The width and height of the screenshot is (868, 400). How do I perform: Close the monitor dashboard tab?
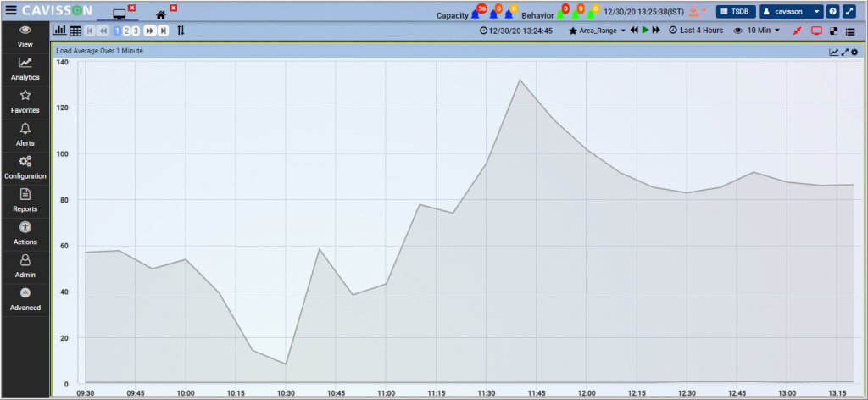(x=131, y=8)
